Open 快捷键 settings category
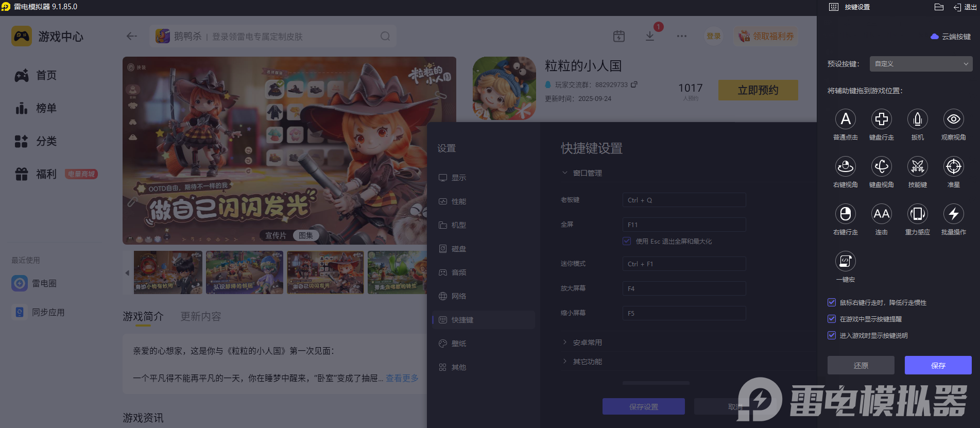The height and width of the screenshot is (428, 980). coord(484,320)
